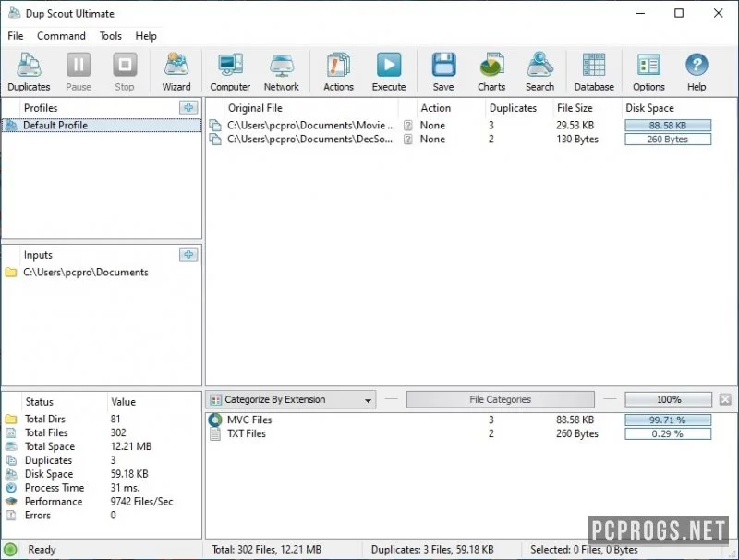Image resolution: width=739 pixels, height=560 pixels.
Task: Click the 99.71 % category bar
Action: tap(668, 420)
